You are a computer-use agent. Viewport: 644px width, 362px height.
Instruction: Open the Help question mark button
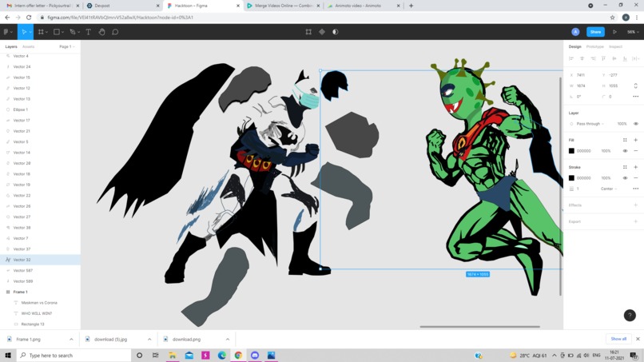pyautogui.click(x=630, y=315)
